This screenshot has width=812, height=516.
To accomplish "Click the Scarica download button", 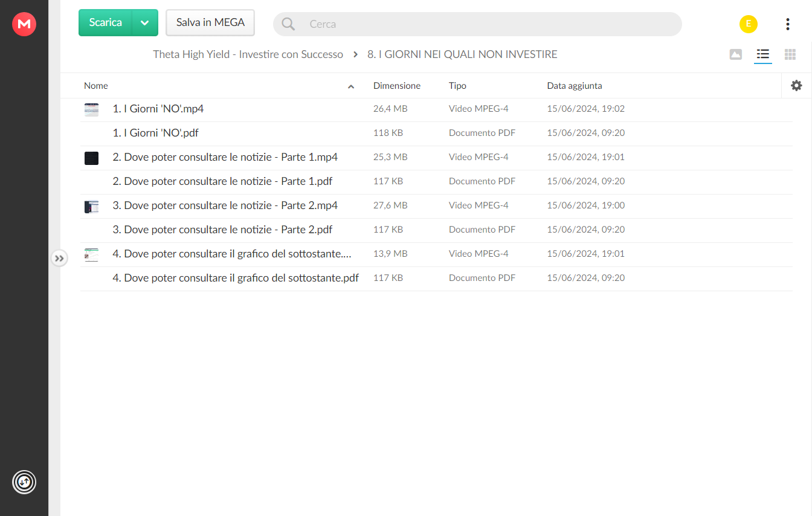I will click(x=105, y=23).
